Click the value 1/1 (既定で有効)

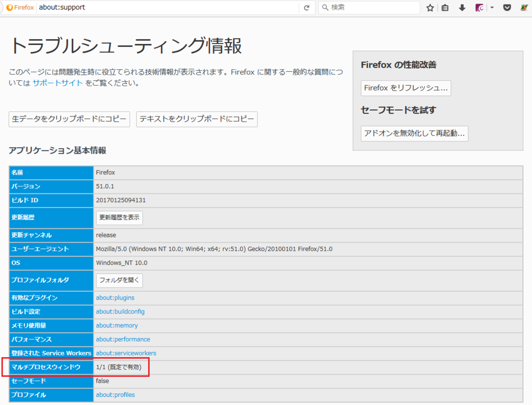click(119, 368)
